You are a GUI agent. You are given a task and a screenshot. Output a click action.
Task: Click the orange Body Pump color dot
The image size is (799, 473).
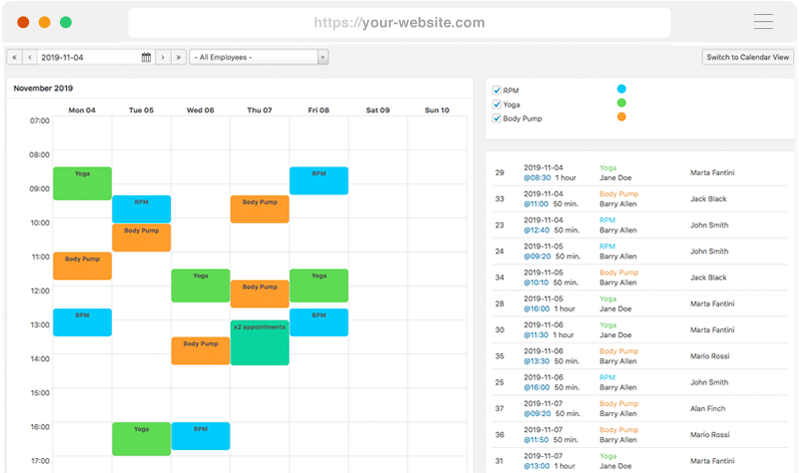(x=622, y=117)
